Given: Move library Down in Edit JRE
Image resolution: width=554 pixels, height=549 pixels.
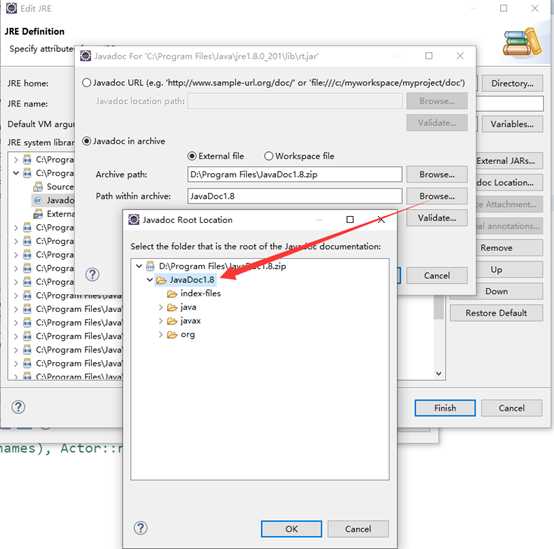Looking at the screenshot, I should (x=496, y=291).
